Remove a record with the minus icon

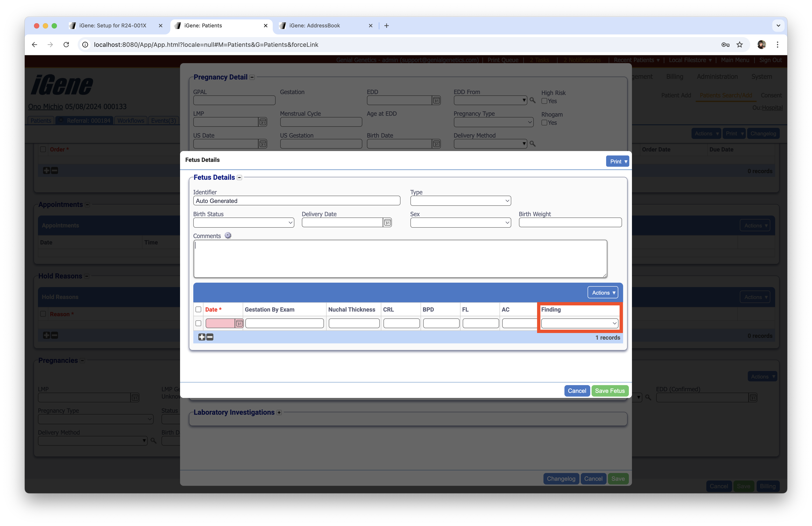(210, 337)
